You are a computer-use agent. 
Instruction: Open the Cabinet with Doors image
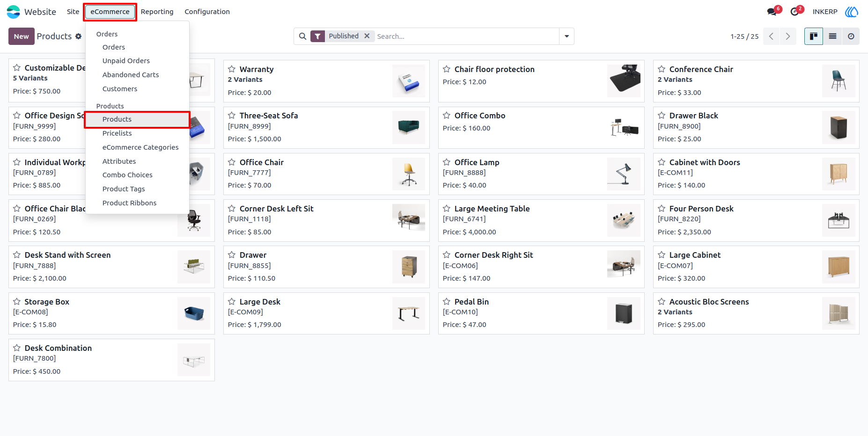[x=839, y=174]
